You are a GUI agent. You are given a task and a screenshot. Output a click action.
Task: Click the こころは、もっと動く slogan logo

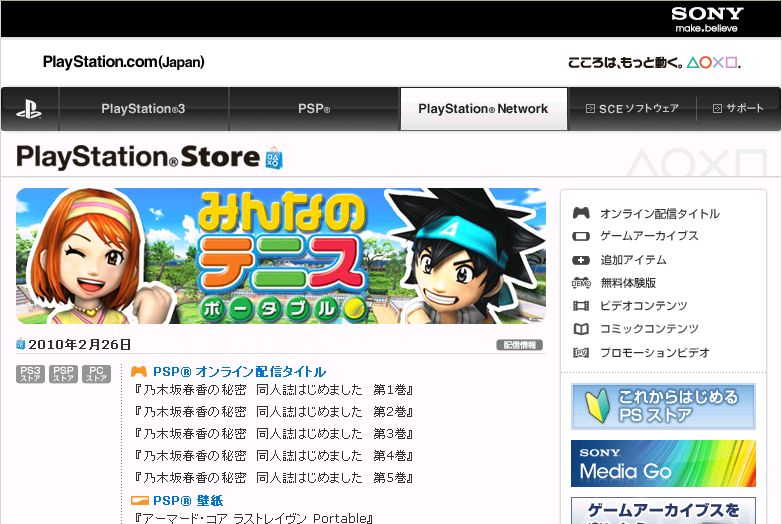pos(654,63)
